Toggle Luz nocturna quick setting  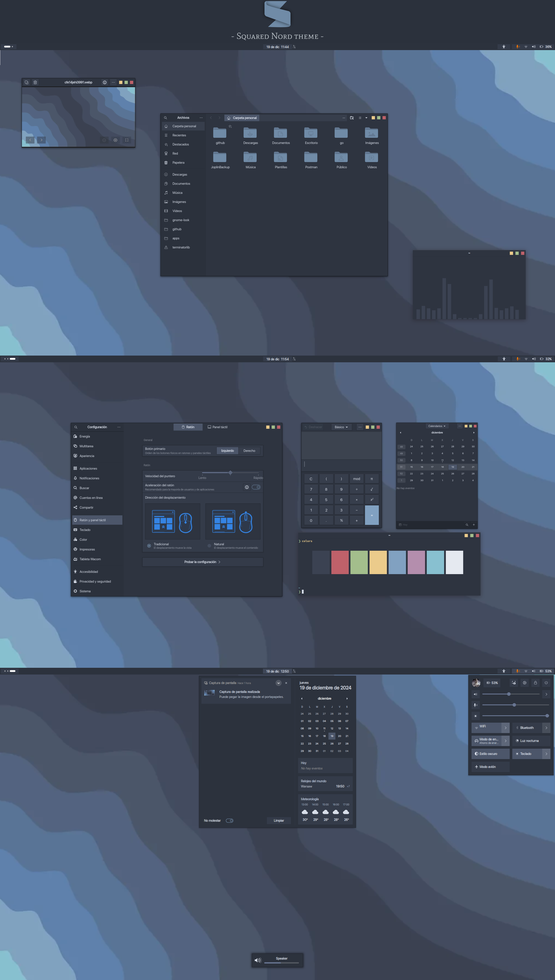[x=531, y=741]
